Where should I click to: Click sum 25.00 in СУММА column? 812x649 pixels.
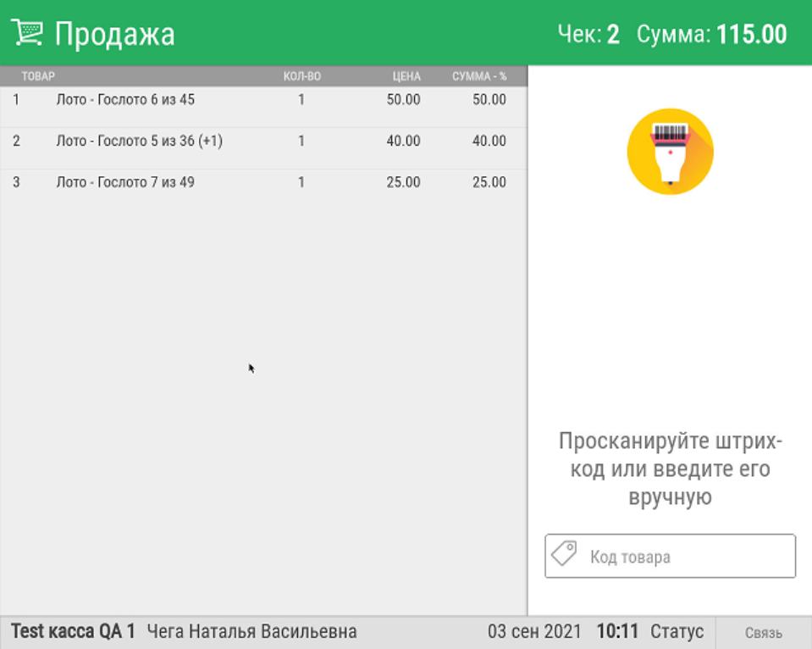pyautogui.click(x=489, y=182)
